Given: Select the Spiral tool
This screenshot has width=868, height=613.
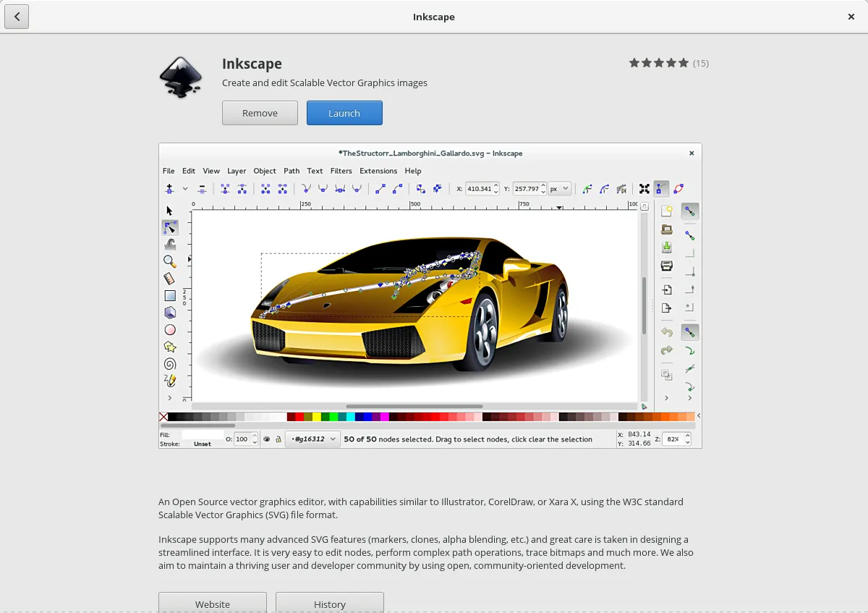Looking at the screenshot, I should [170, 363].
